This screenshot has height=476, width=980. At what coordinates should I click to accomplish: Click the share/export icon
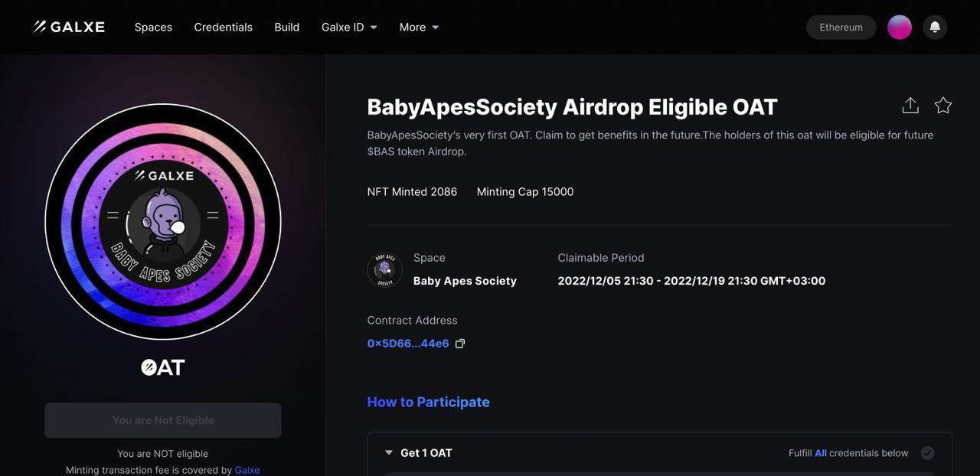pos(910,106)
